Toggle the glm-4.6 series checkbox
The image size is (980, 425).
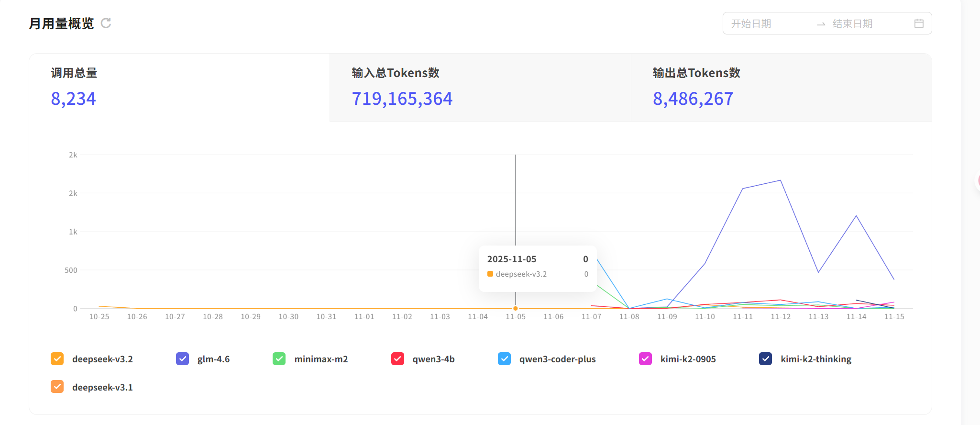(182, 359)
